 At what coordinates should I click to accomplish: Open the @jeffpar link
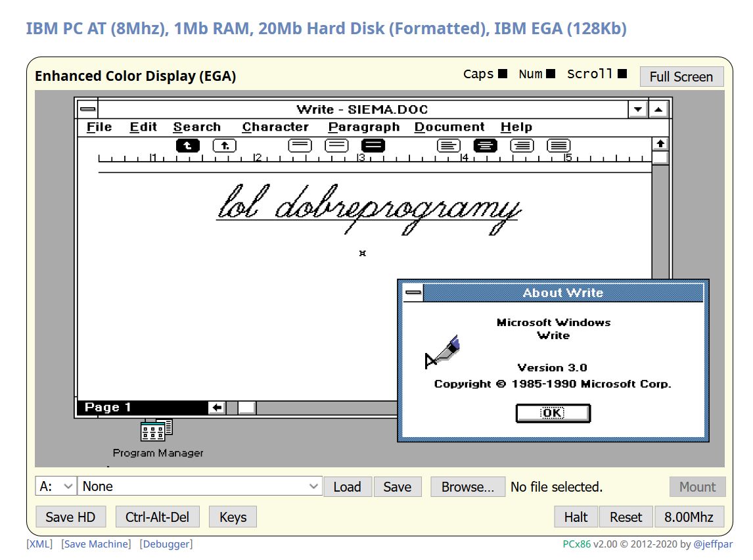coord(713,544)
